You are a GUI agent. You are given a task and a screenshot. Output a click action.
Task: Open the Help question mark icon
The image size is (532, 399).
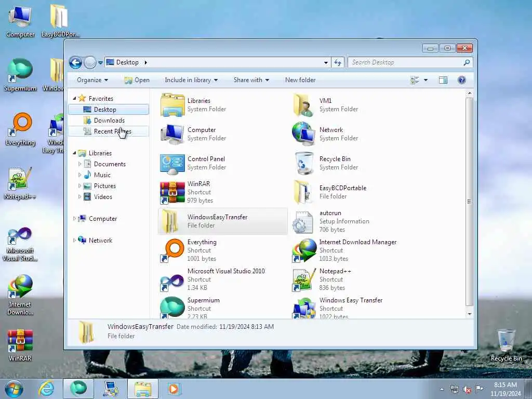pos(461,80)
